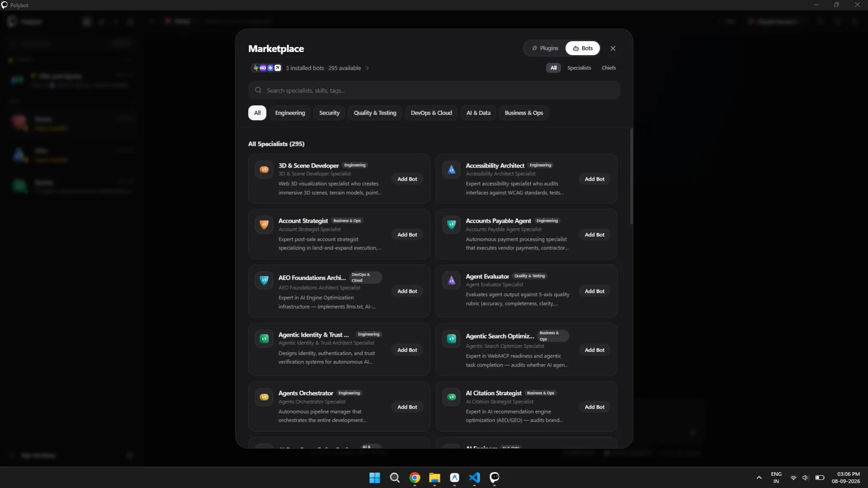The width and height of the screenshot is (868, 488).
Task: Add the AEO Foundations Architect bot
Action: pos(407,291)
